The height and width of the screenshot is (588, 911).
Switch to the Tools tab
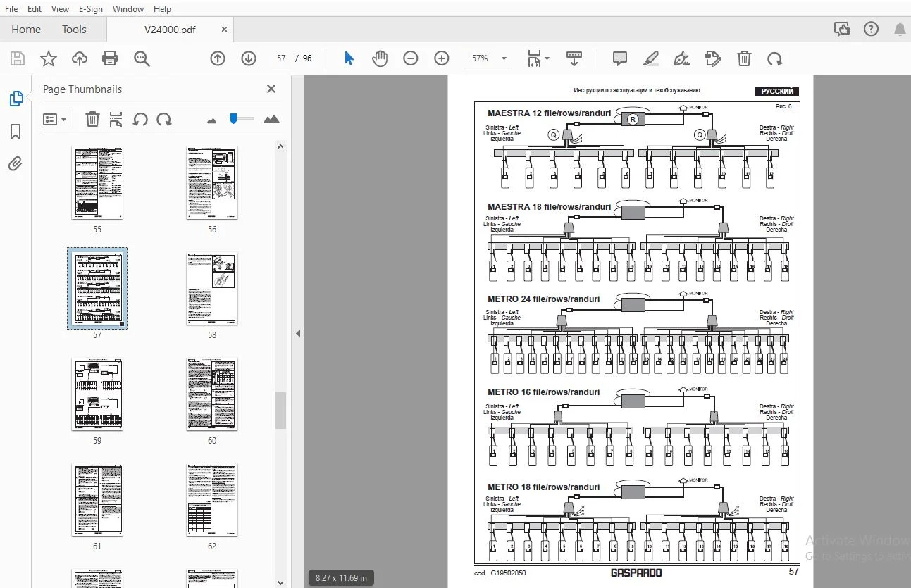[x=74, y=30]
